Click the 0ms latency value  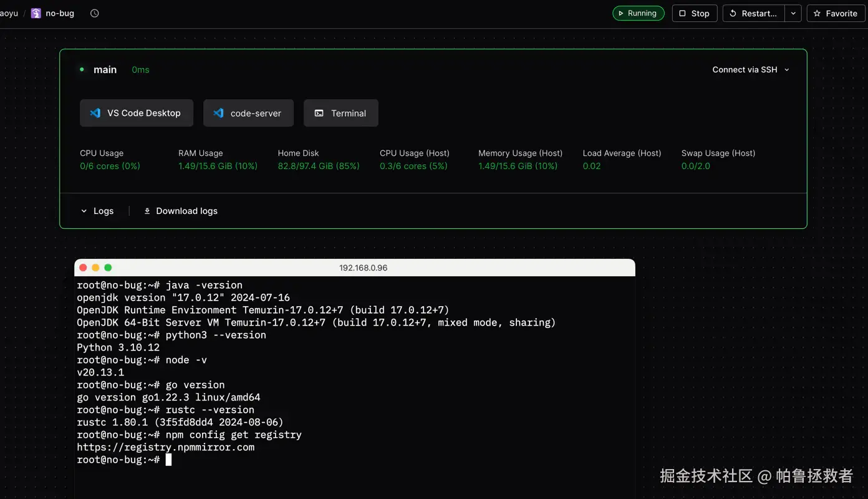coord(140,70)
